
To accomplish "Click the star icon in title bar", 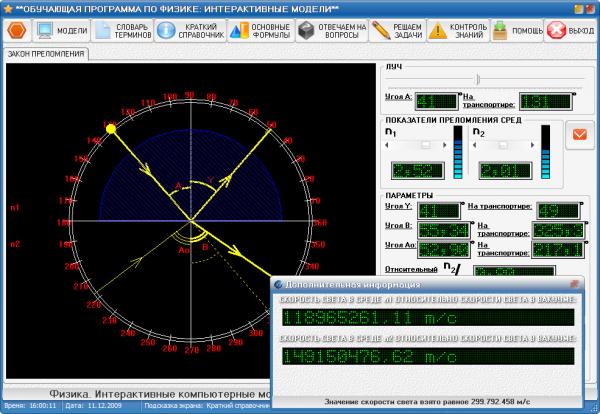I will 8,9.
